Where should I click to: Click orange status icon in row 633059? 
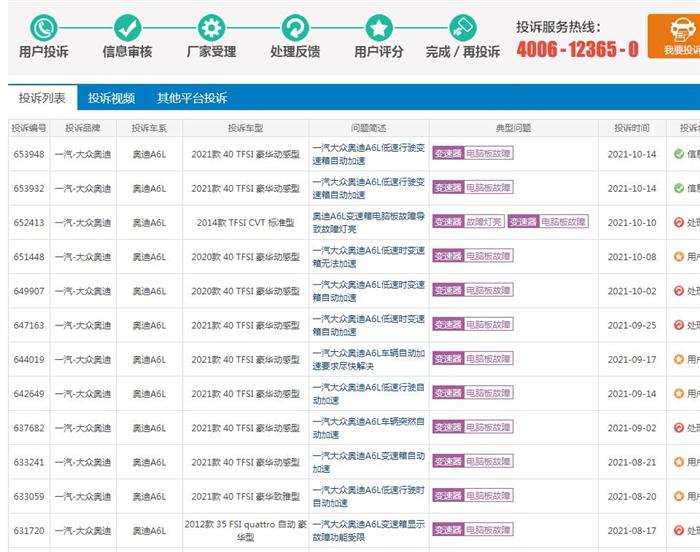tap(679, 496)
